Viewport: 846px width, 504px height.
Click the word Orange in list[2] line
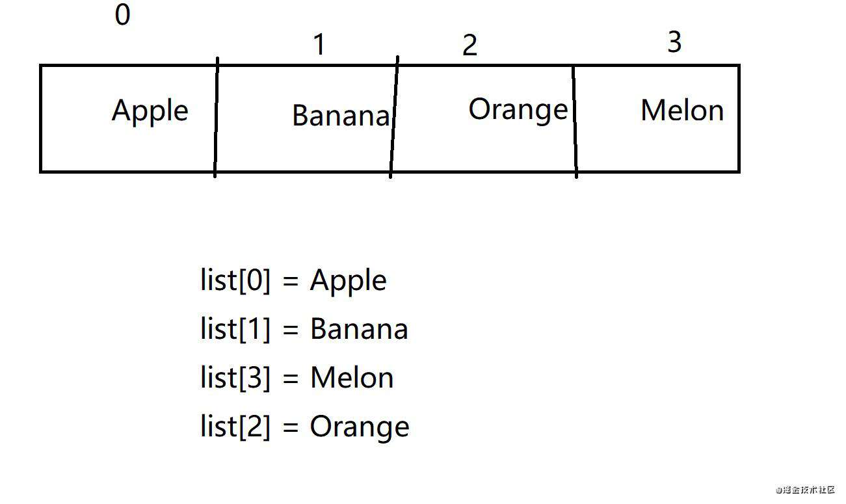(360, 428)
